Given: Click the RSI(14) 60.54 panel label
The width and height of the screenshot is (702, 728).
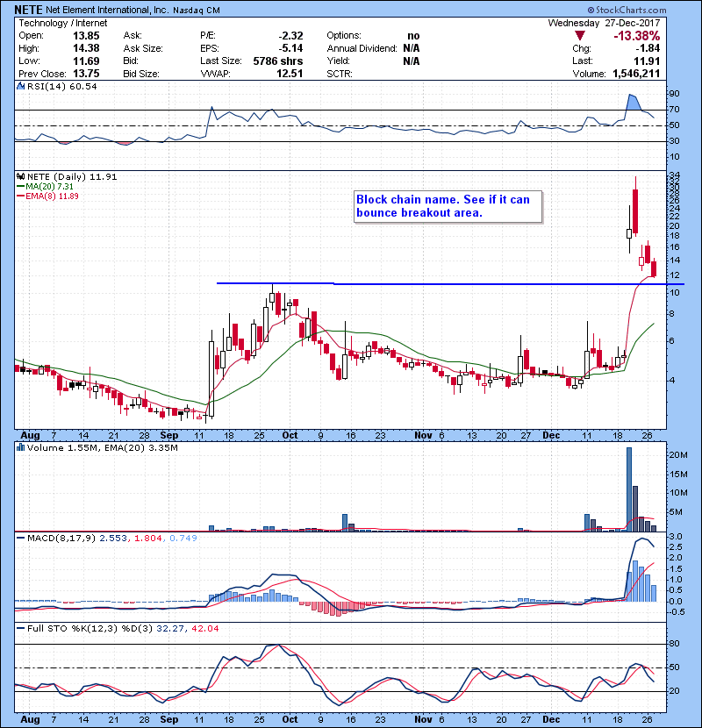Looking at the screenshot, I should (61, 86).
